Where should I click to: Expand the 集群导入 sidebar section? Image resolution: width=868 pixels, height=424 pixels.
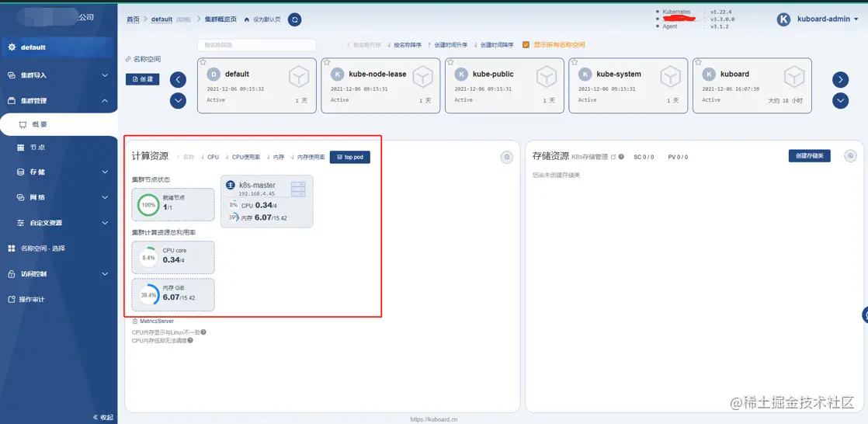coord(59,75)
